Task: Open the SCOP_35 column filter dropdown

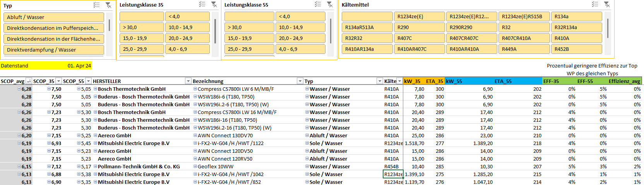Action: pos(59,81)
